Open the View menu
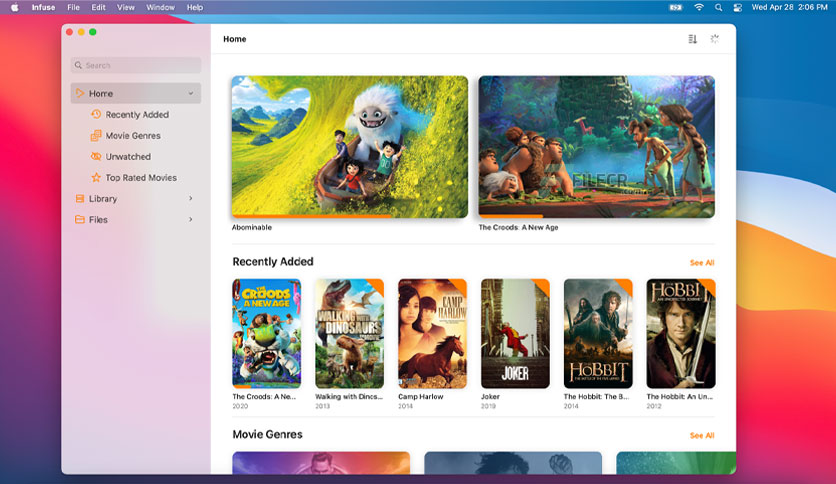The width and height of the screenshot is (836, 484). point(126,7)
